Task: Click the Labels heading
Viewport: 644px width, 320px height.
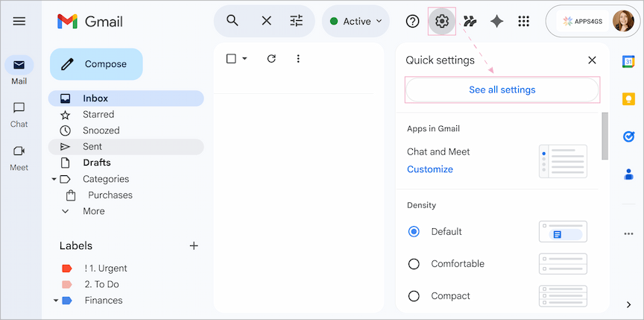Action: pos(76,245)
